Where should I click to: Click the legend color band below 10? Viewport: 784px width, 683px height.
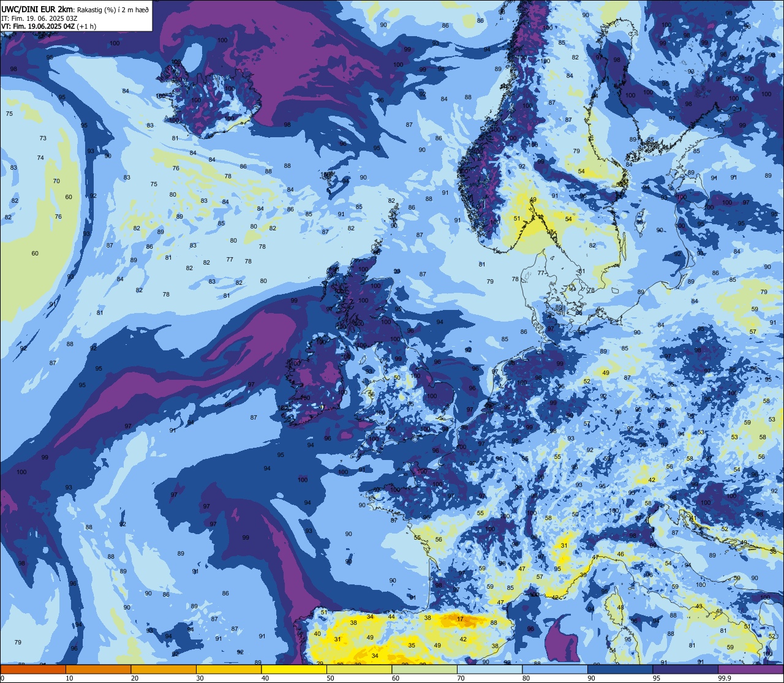tap(33, 669)
